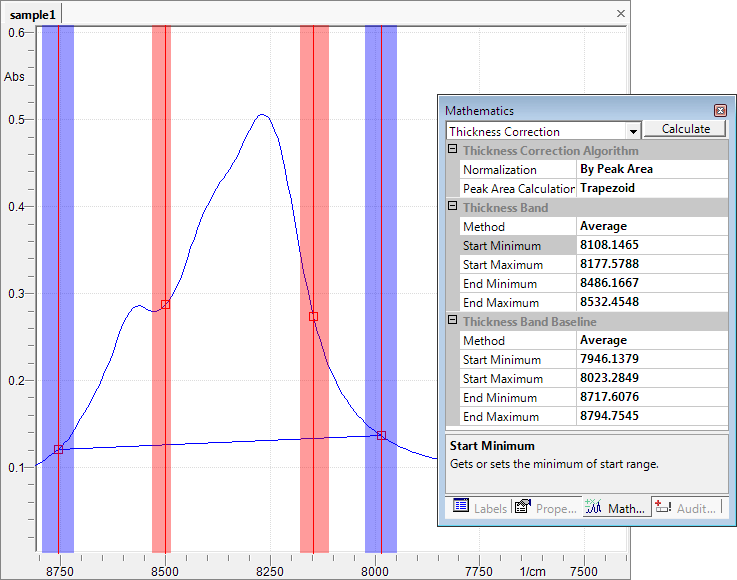Collapse Thickness Correction Algorithm section
Viewport: 737px width, 580px height.
click(452, 150)
